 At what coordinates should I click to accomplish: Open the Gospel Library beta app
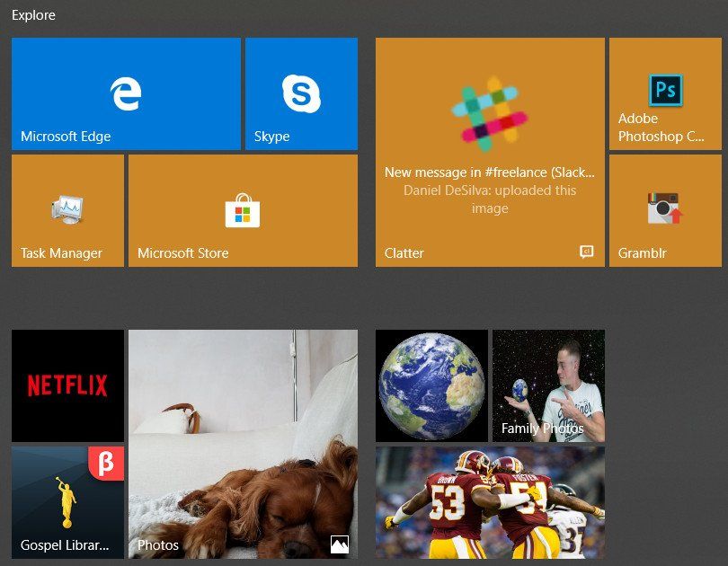67,502
